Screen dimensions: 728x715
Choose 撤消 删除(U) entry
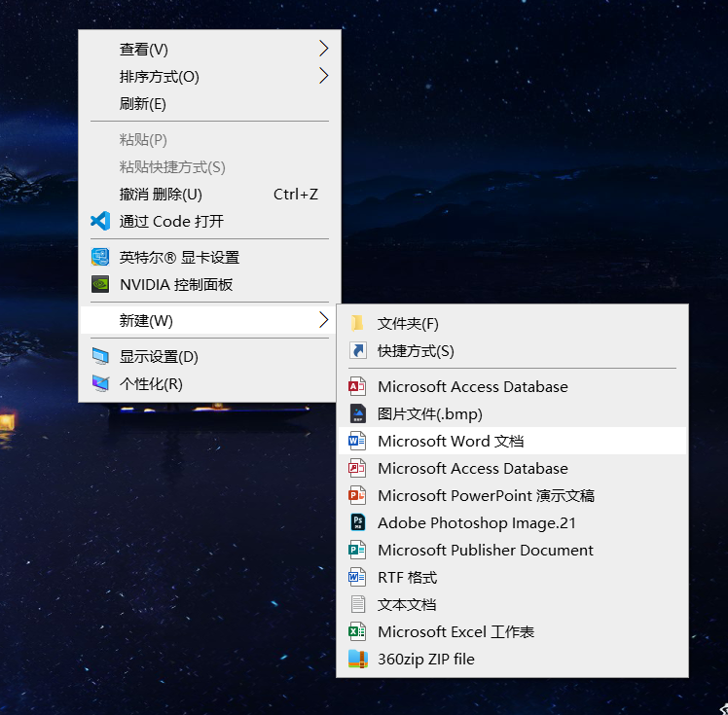coord(210,194)
